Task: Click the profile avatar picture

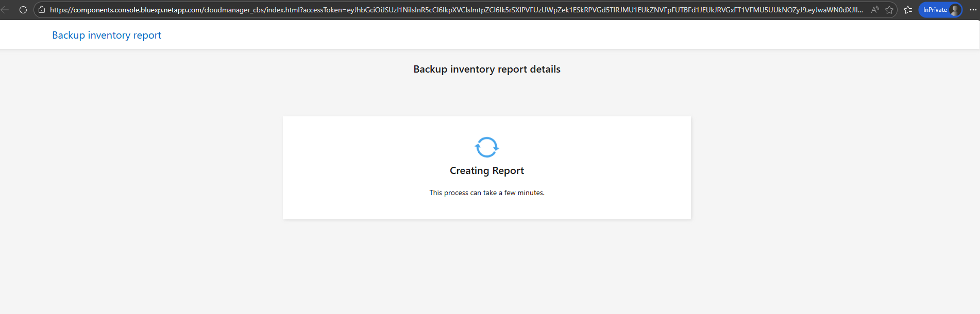Action: click(955, 10)
